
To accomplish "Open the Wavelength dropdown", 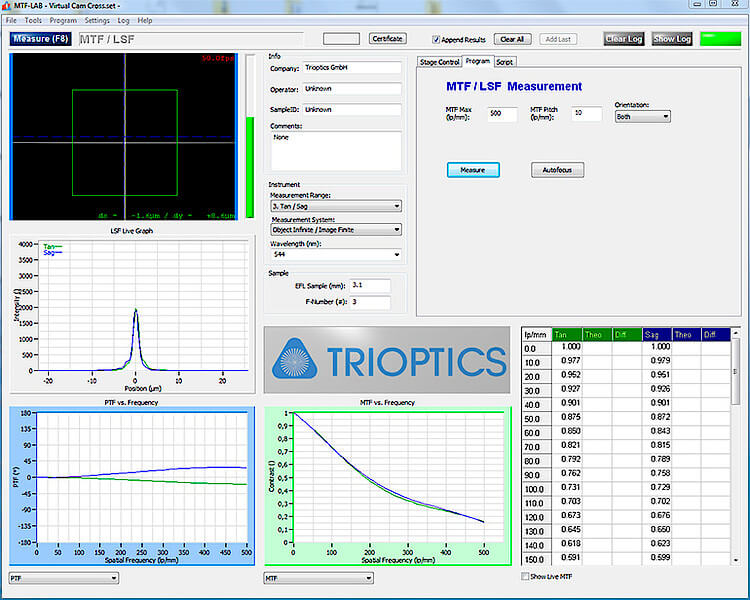I will coord(335,254).
